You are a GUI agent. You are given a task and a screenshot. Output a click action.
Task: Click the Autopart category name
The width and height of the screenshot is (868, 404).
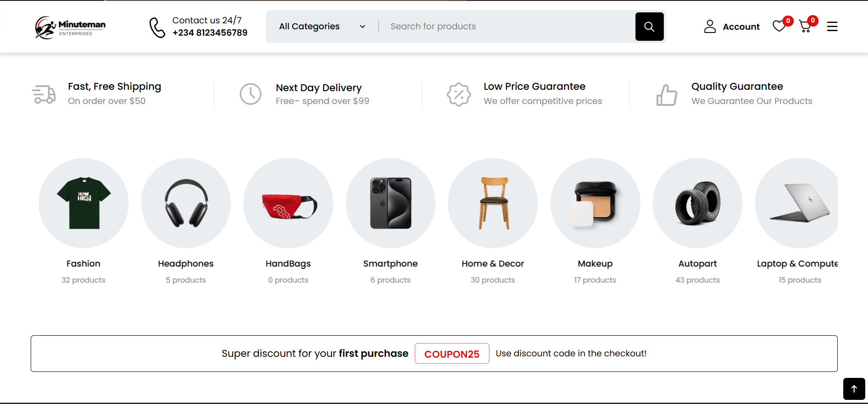698,264
